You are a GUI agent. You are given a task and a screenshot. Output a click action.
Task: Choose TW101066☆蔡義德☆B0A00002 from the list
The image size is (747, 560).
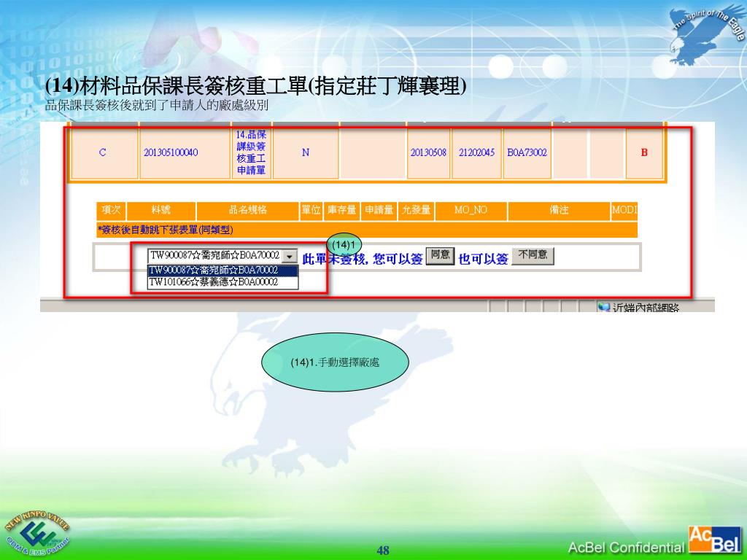223,282
